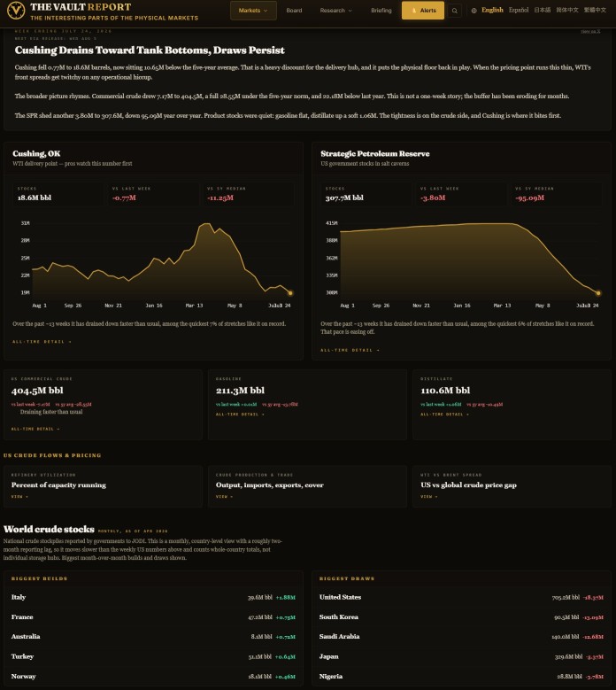Click the latest data point on SPR chart
Screen dimensions: 616x690
598,292
